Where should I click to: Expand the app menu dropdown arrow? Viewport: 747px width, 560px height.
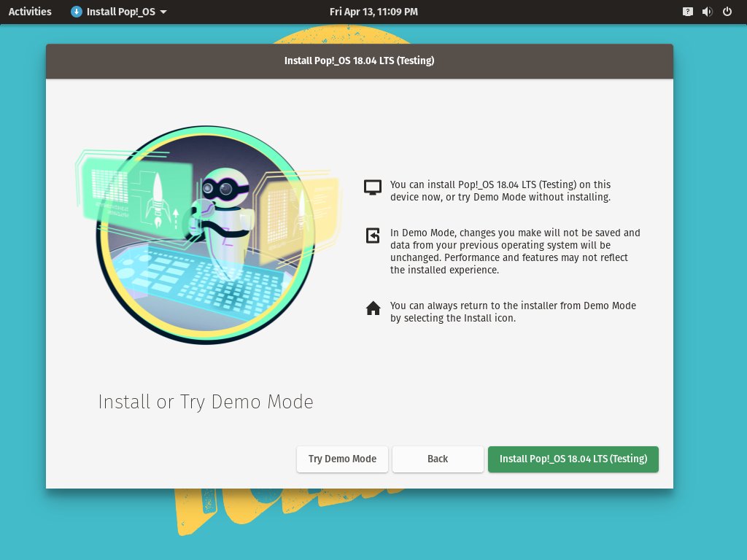click(163, 12)
